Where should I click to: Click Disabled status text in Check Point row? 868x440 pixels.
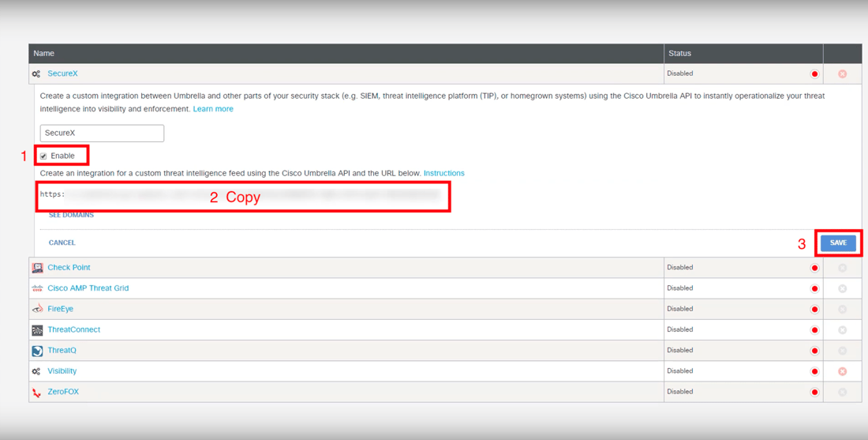pos(679,267)
